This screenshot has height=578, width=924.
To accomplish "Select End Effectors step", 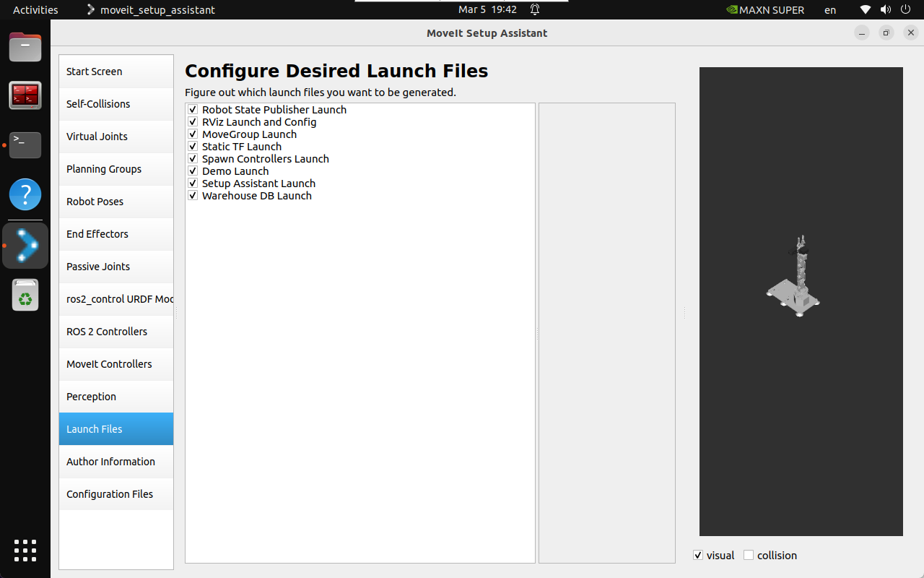I will [116, 234].
